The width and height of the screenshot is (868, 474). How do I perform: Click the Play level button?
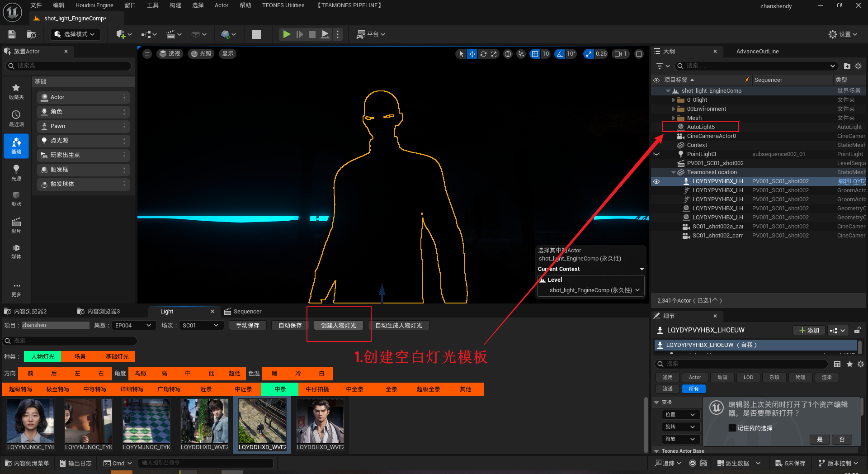[x=286, y=34]
